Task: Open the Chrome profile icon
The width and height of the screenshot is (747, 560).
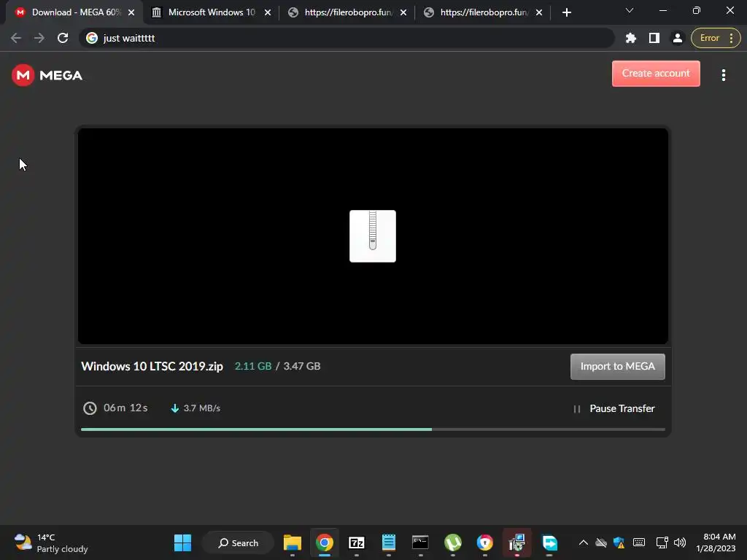Action: click(x=677, y=38)
